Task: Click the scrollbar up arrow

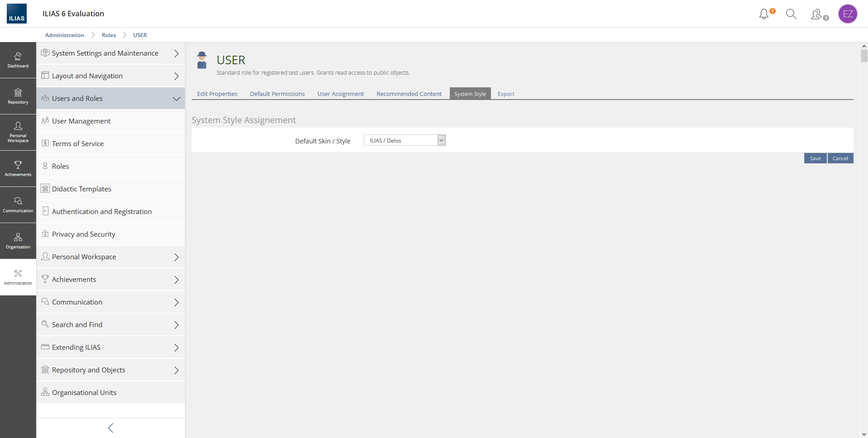Action: click(x=864, y=46)
